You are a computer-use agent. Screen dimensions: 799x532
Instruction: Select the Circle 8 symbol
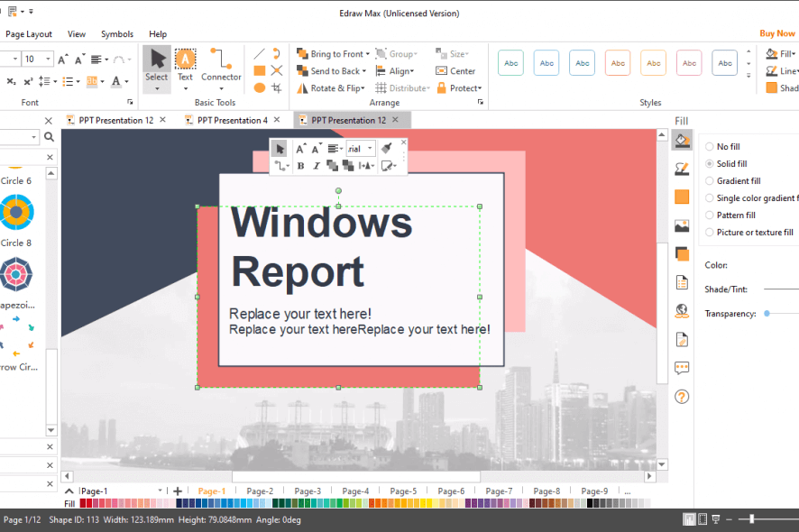point(16,212)
